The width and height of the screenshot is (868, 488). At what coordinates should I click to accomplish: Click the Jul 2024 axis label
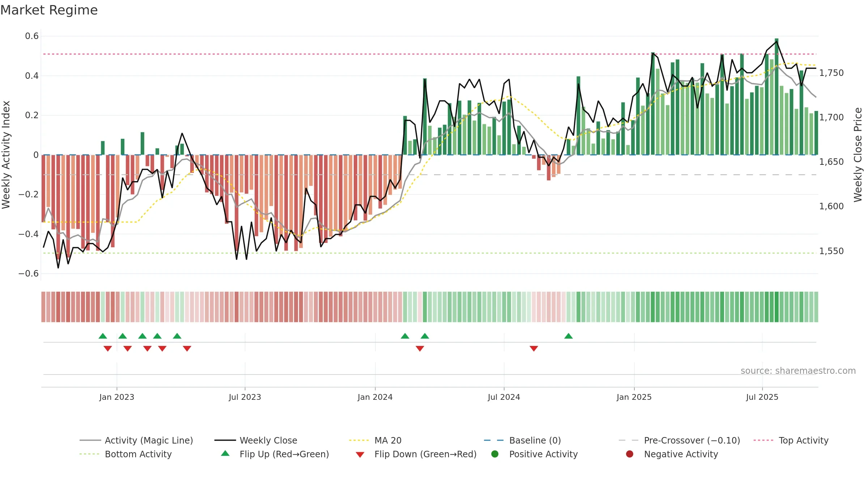tap(504, 397)
